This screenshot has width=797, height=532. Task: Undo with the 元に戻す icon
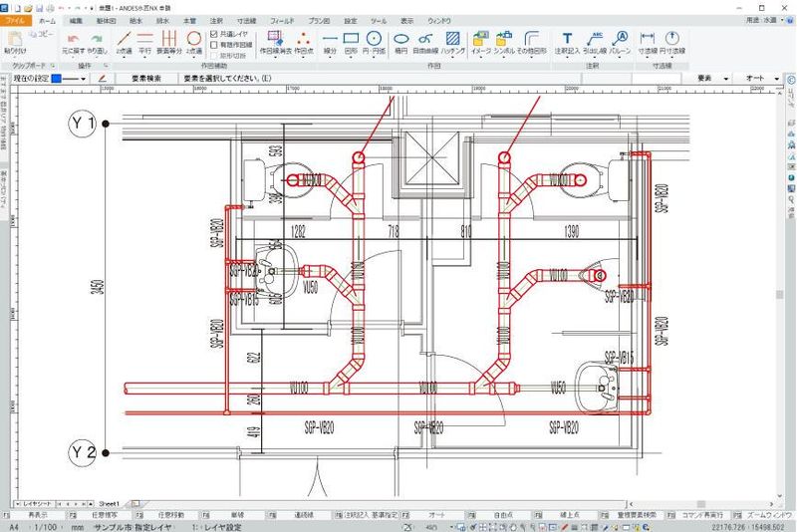coord(73,43)
